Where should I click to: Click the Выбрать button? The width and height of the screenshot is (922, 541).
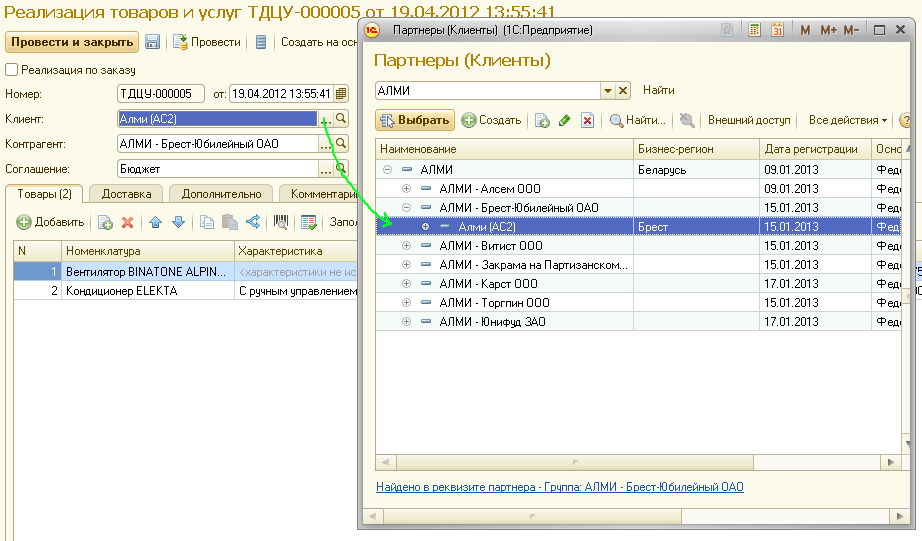coord(415,120)
